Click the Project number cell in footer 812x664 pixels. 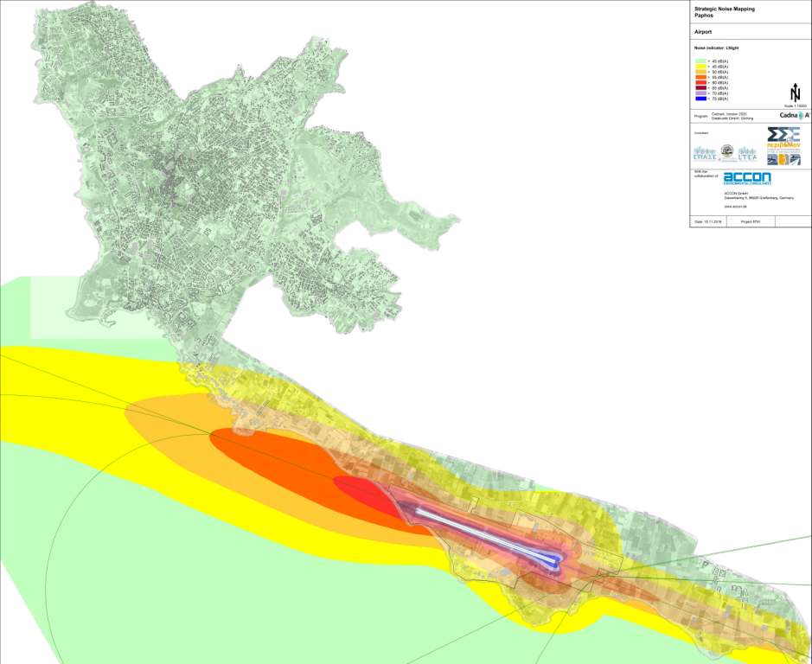[751, 222]
